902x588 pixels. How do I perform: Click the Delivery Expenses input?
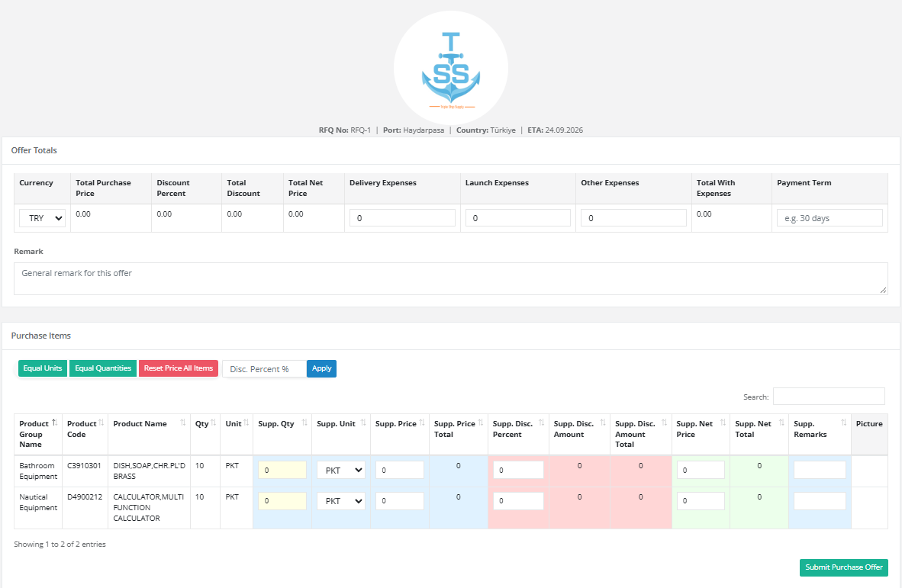pos(402,218)
